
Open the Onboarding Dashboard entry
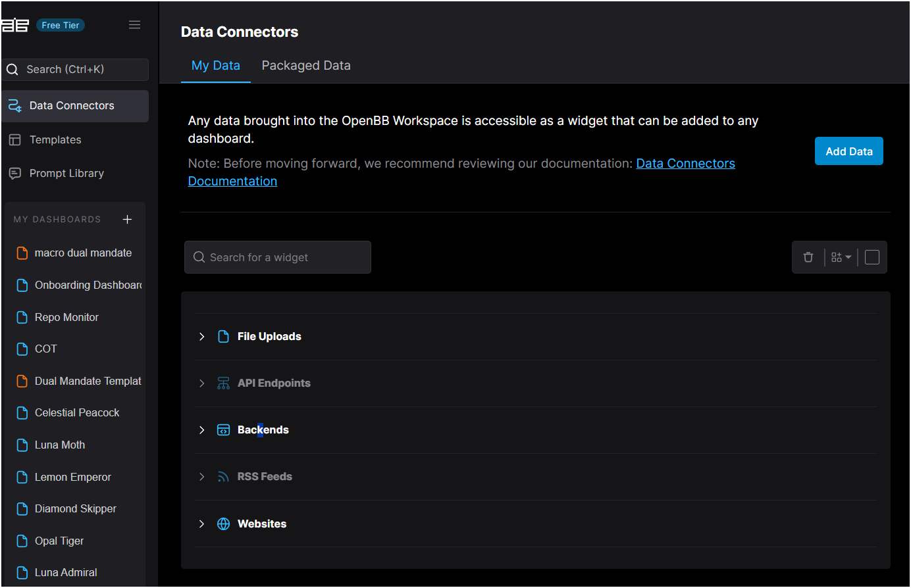pyautogui.click(x=88, y=285)
